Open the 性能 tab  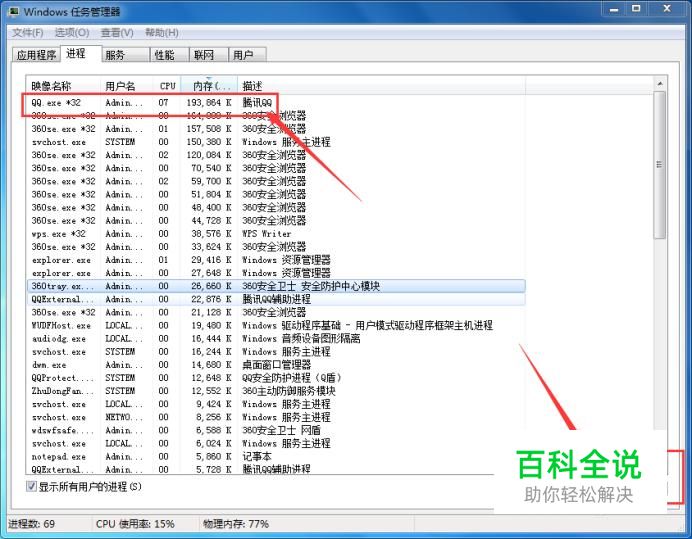coord(169,55)
